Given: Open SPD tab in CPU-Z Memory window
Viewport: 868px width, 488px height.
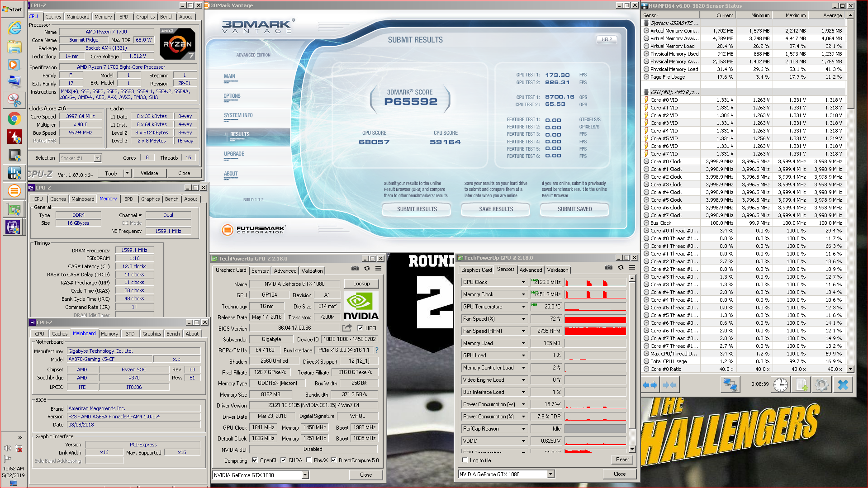Looking at the screenshot, I should coord(129,199).
